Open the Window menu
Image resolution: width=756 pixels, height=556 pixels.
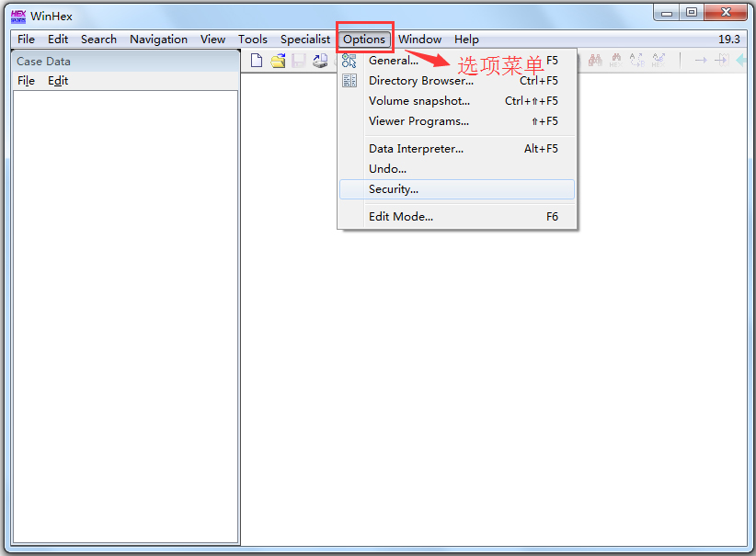[x=419, y=40]
